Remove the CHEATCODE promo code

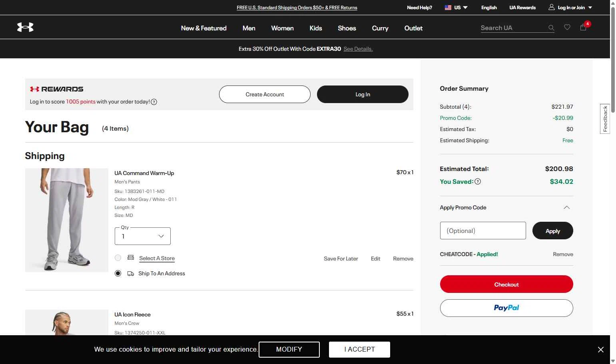563,254
